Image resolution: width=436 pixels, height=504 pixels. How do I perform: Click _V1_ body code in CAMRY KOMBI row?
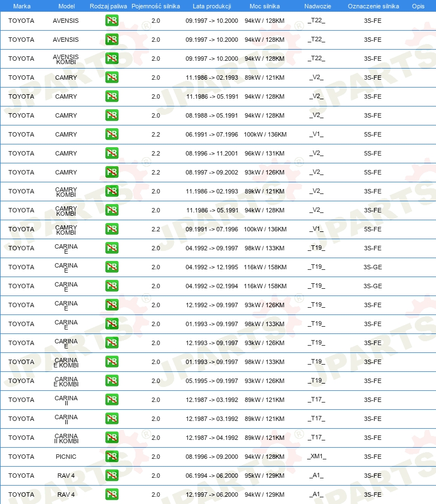317,229
